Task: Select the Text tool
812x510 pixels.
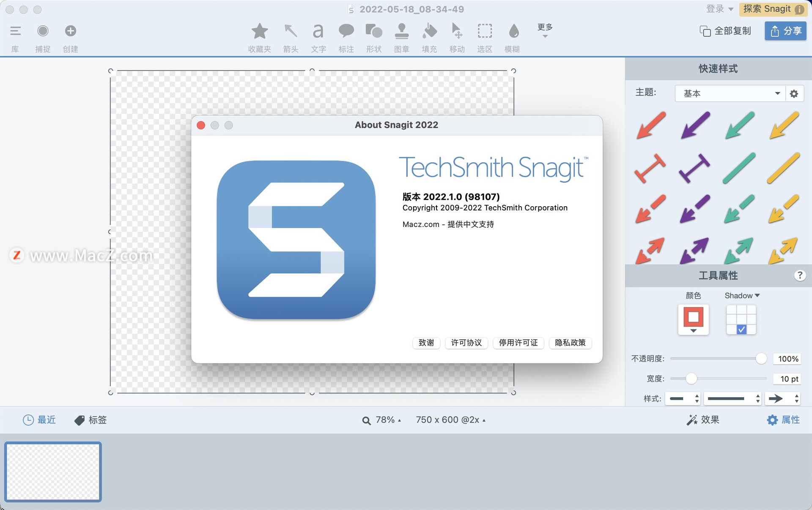Action: 318,31
